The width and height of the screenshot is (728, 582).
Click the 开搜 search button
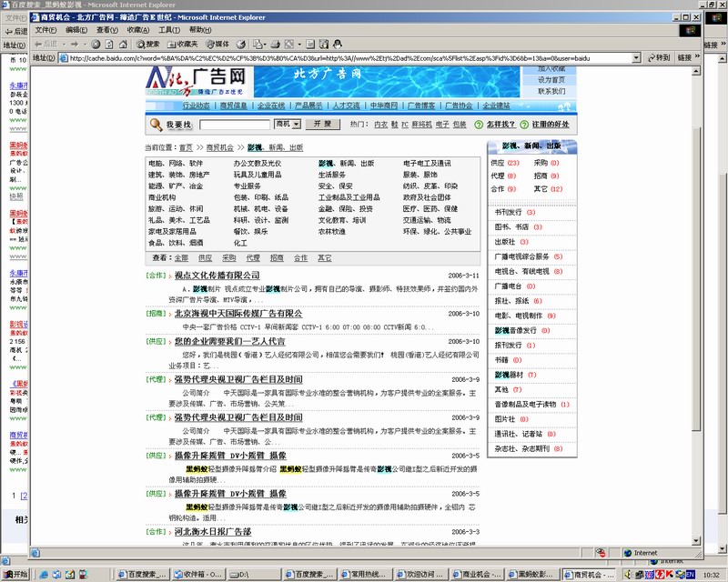323,124
